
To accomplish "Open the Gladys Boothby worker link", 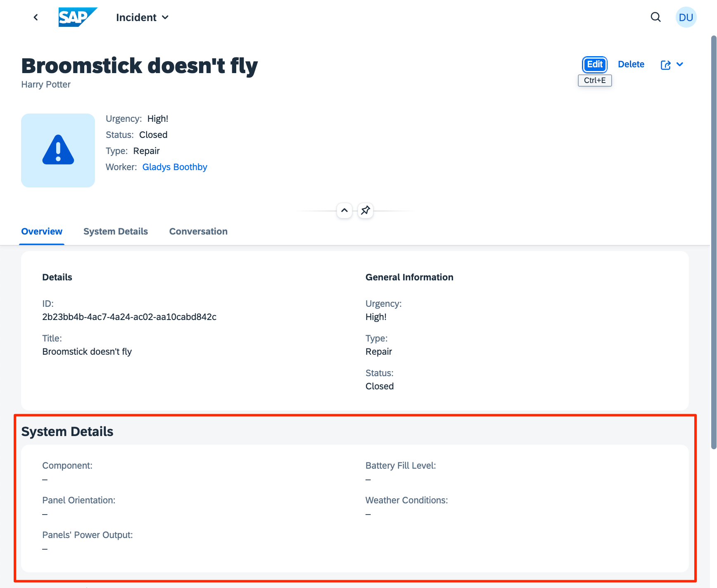I will click(x=175, y=167).
